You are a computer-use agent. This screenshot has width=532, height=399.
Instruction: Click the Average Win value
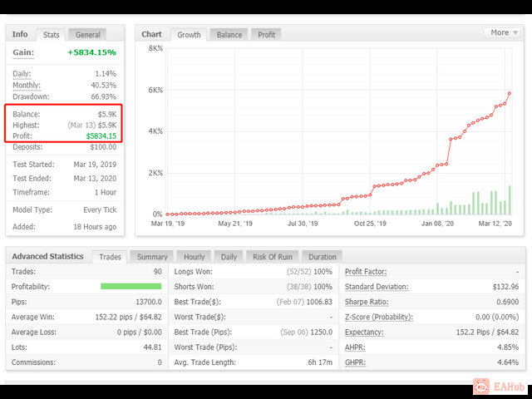128,317
